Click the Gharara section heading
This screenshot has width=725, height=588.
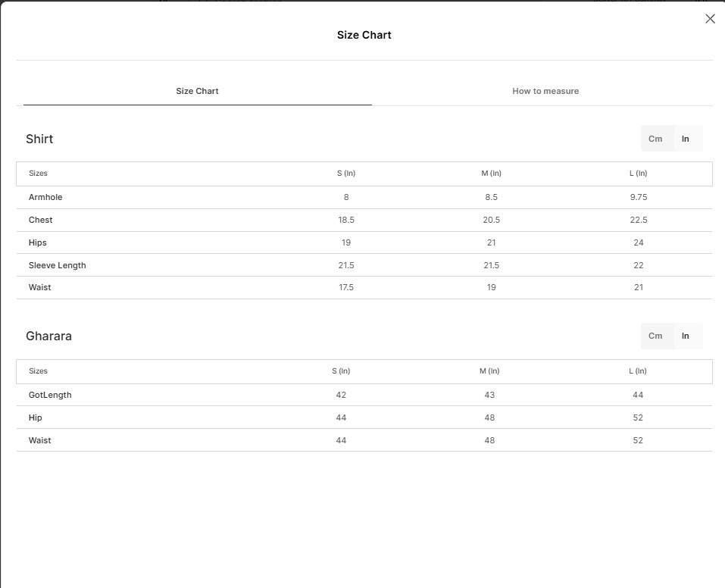pos(48,336)
